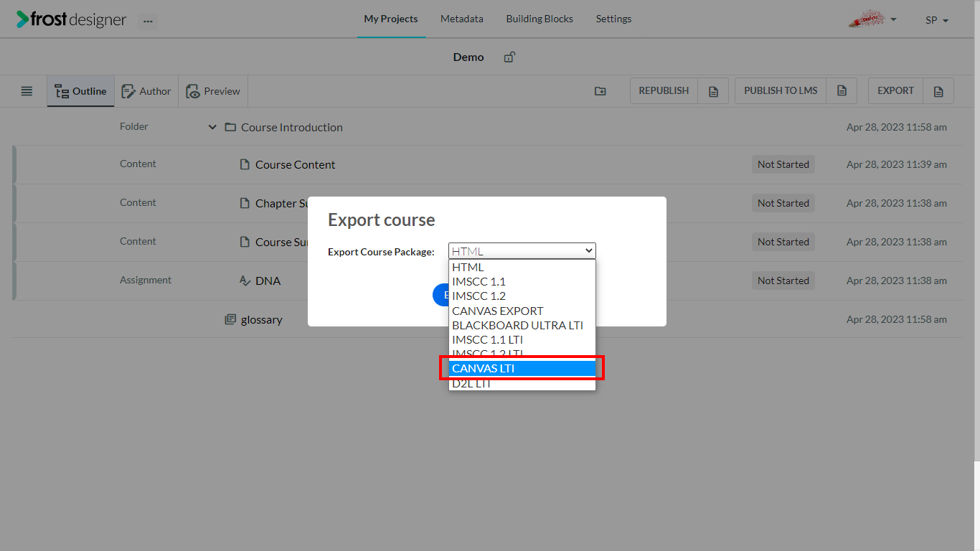
Task: Go to My Projects tab
Action: 391,19
